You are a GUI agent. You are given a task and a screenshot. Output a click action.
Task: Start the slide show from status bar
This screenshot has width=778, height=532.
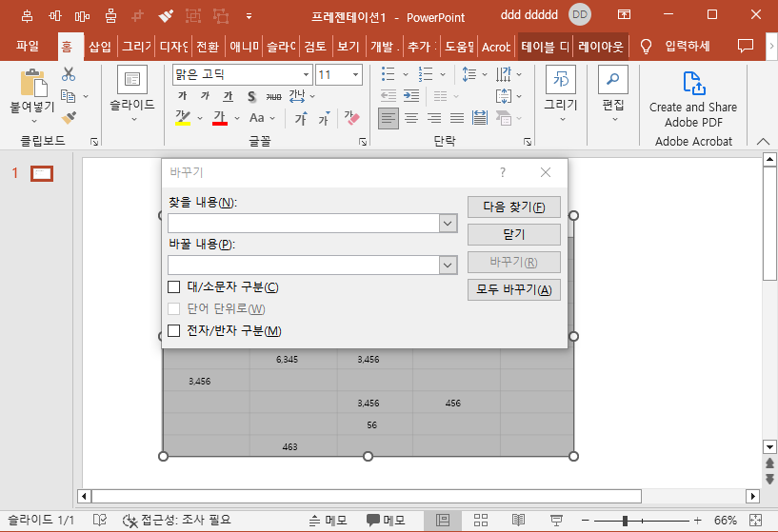(556, 520)
